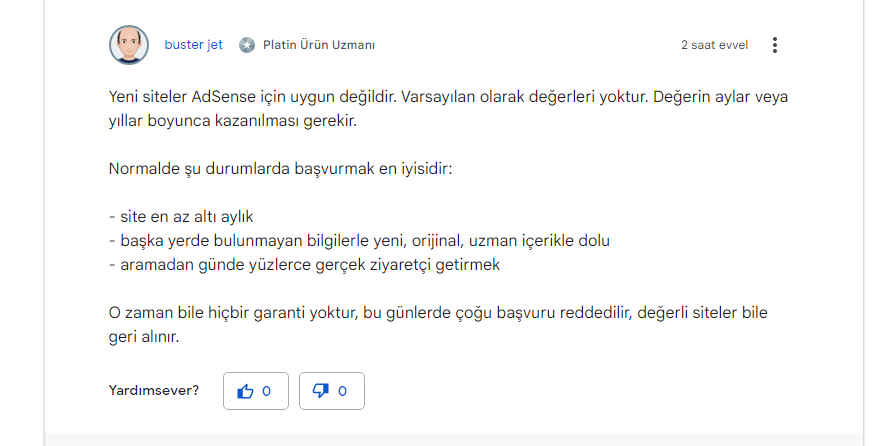885x446 pixels.
Task: Click the '2 saat evvel' timestamp
Action: 715,45
